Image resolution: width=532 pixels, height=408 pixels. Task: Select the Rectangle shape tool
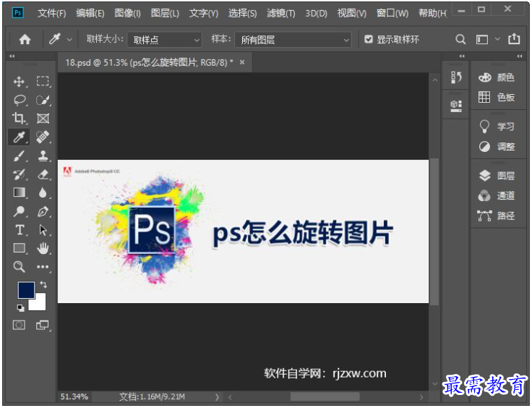tap(19, 248)
